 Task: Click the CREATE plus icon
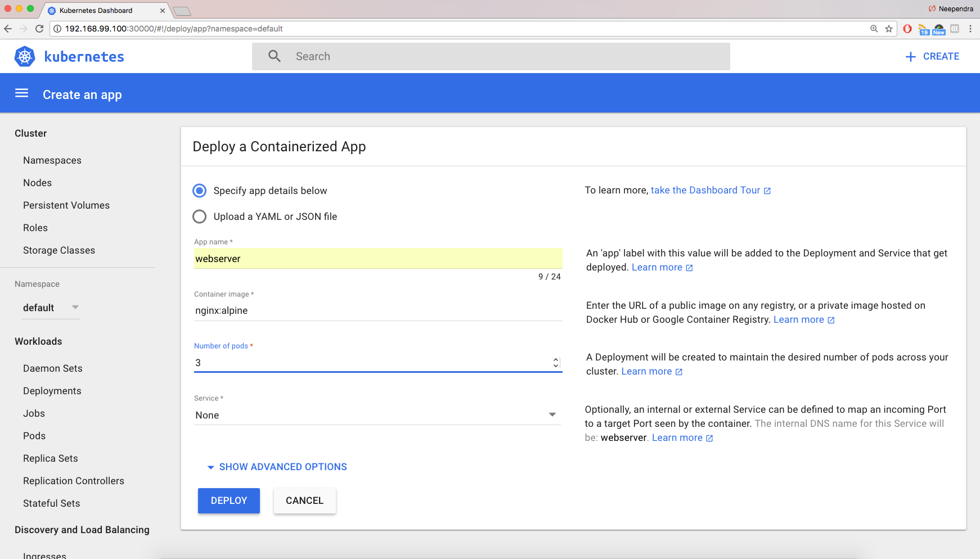[910, 56]
